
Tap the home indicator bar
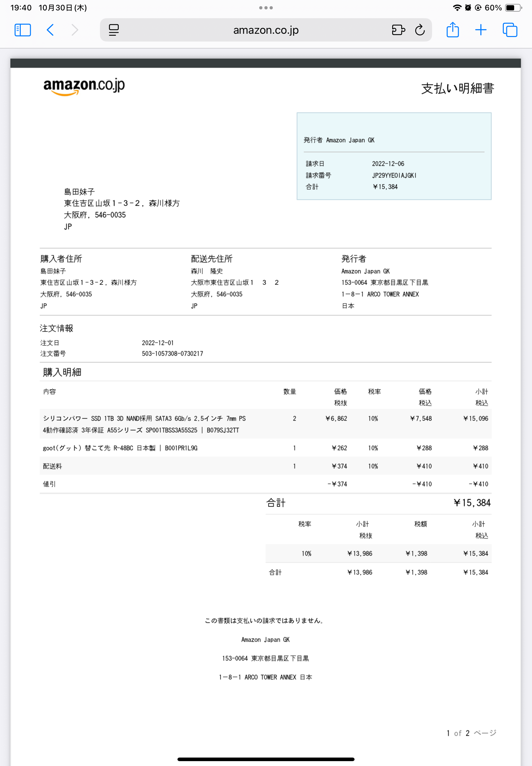point(266,759)
